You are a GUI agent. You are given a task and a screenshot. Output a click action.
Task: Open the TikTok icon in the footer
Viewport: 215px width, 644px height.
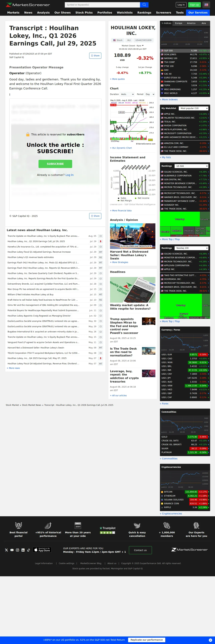pyautogui.click(x=28, y=550)
